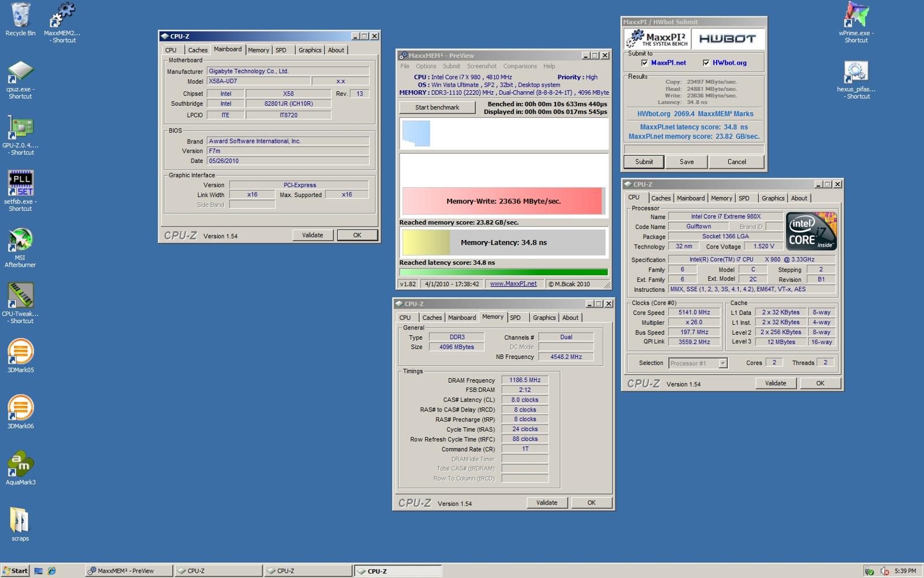Click the HWBOT logo in submit window
This screenshot has height=578, width=924.
(727, 39)
